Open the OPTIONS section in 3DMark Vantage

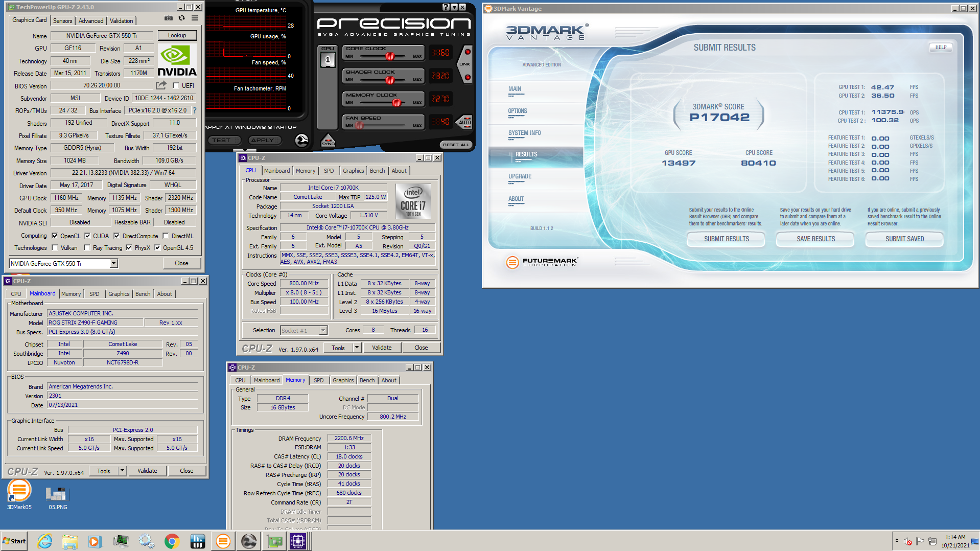pyautogui.click(x=518, y=111)
